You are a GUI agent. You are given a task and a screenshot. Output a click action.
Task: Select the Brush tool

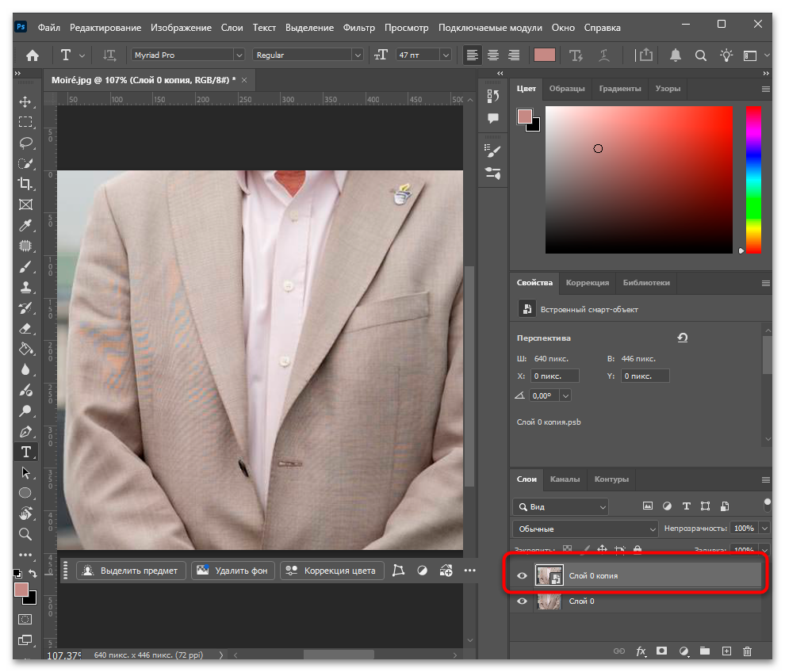(x=25, y=267)
